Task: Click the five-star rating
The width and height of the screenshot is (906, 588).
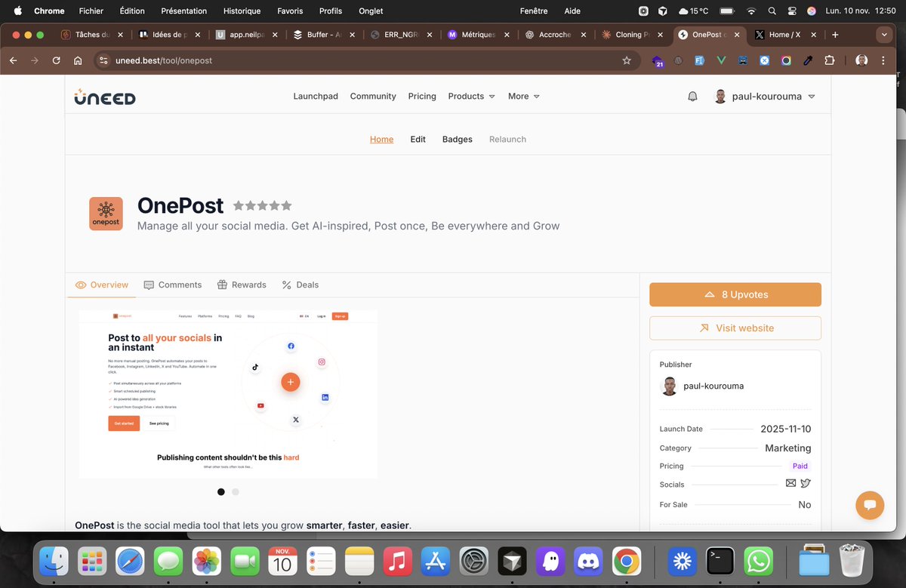Action: click(x=262, y=205)
